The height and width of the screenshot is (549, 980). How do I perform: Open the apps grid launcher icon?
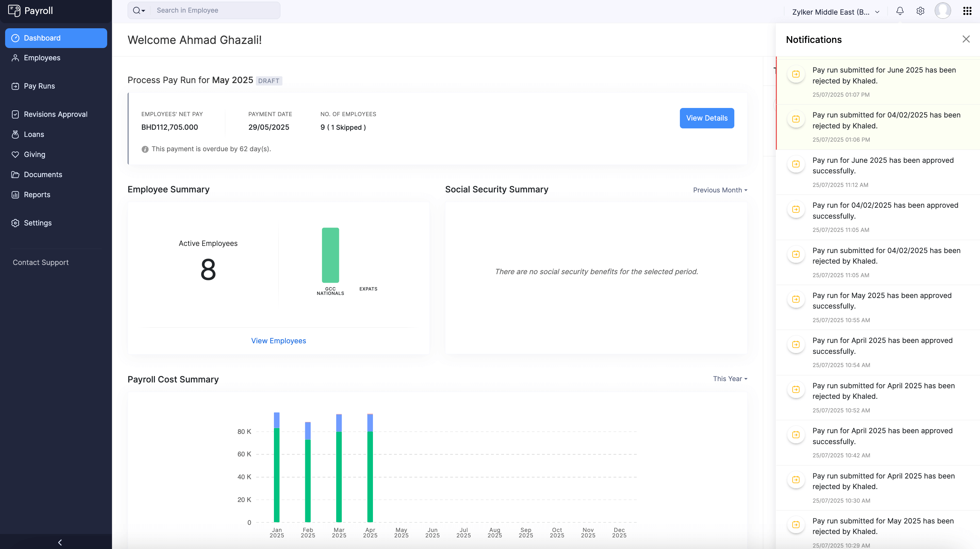(967, 11)
